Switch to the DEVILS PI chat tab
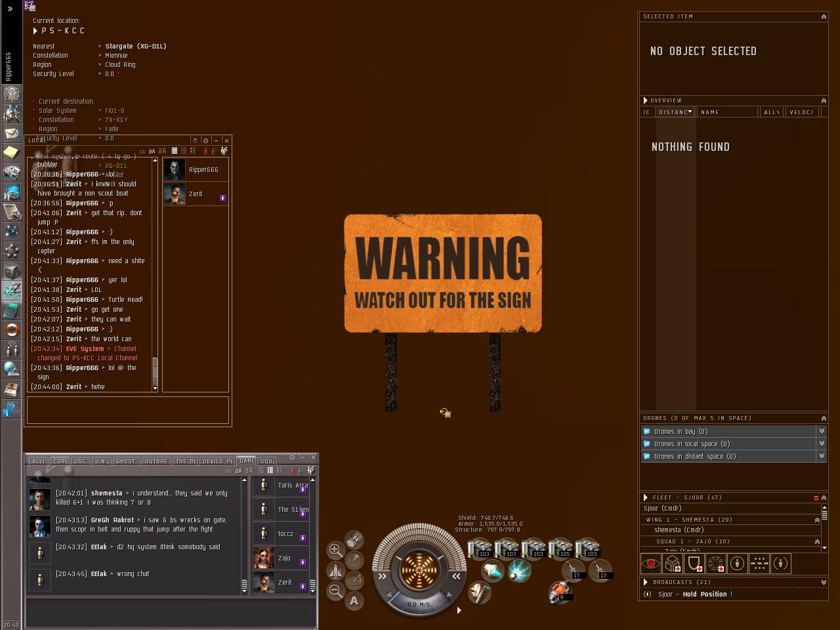Image resolution: width=840 pixels, height=630 pixels. tap(217, 461)
